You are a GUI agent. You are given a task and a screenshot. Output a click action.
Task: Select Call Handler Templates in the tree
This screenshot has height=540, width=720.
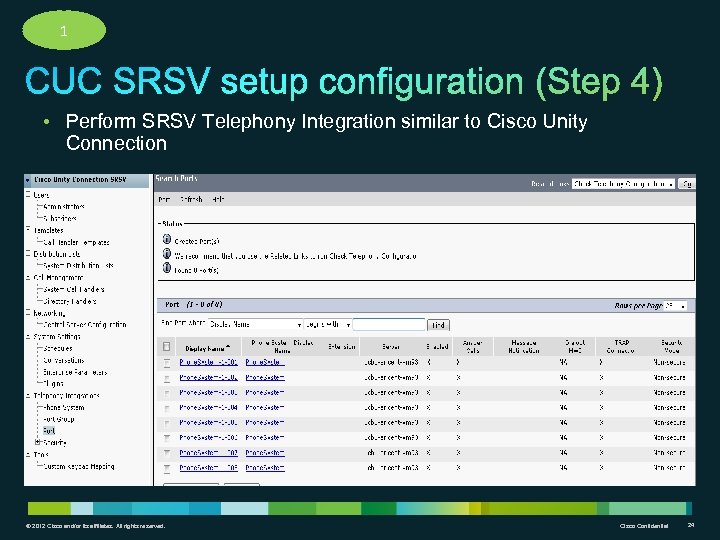pyautogui.click(x=76, y=242)
